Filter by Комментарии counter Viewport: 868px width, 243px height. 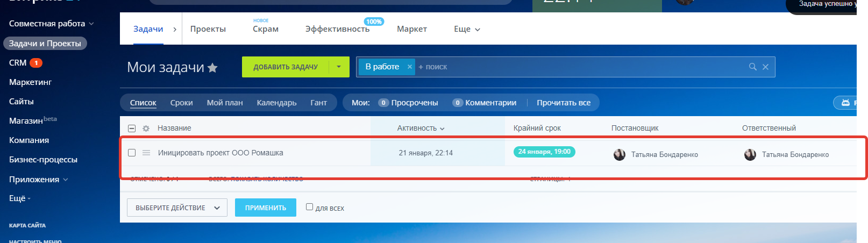[x=485, y=103]
